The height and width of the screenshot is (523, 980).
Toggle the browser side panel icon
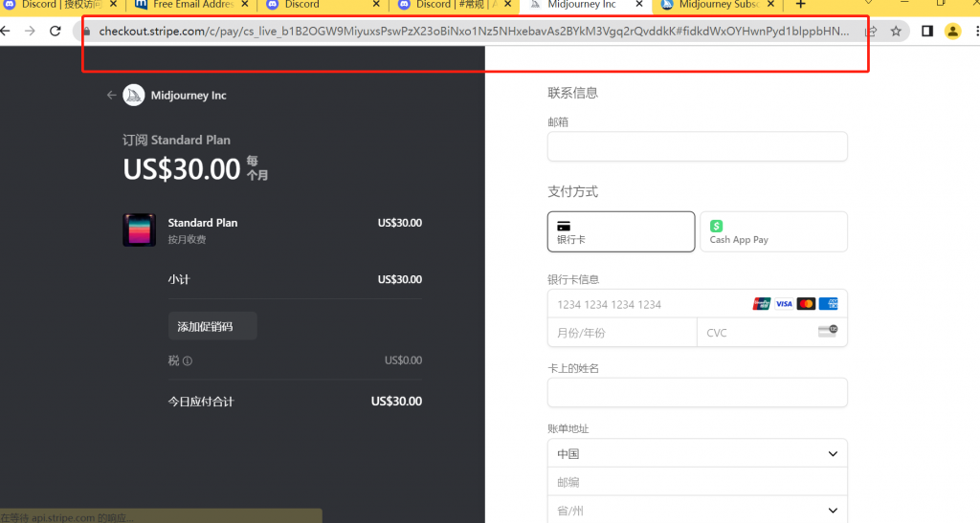[926, 31]
